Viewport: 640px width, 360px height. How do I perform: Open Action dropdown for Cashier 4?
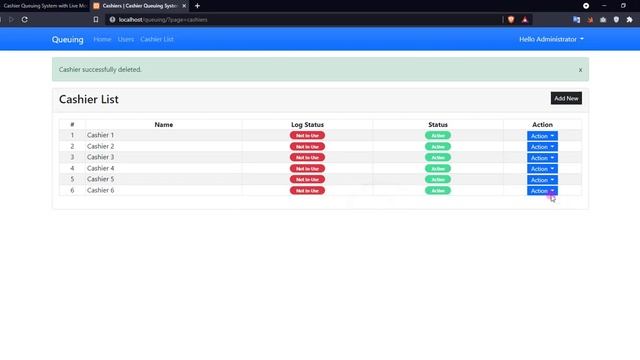pos(542,169)
